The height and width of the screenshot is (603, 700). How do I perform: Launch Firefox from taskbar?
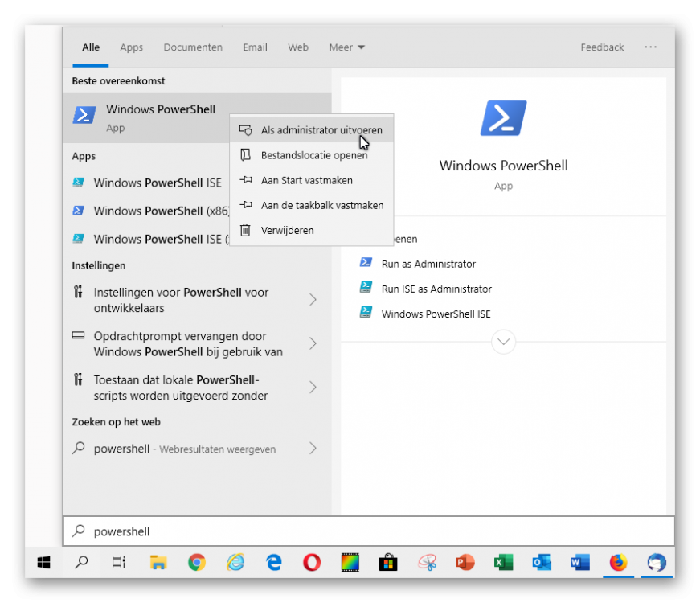click(x=618, y=562)
